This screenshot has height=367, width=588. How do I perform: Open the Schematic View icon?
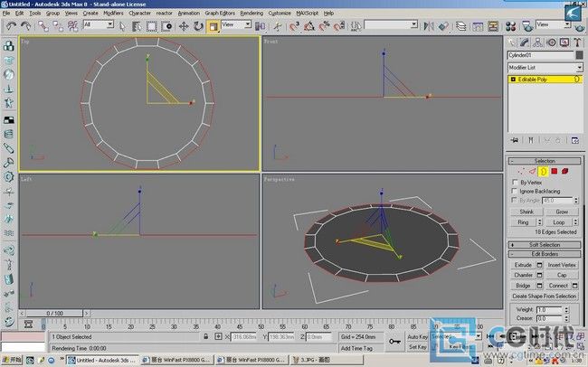pyautogui.click(x=493, y=26)
